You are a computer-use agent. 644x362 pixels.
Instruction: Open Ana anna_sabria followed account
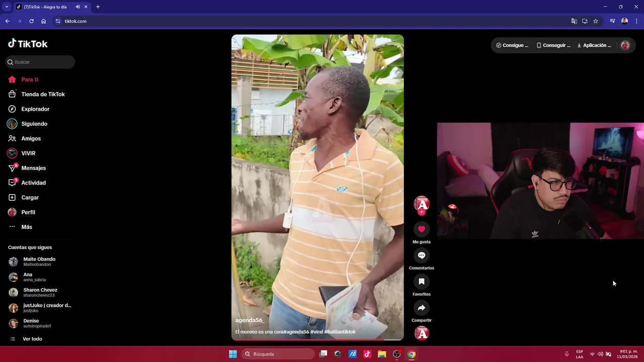point(39,277)
